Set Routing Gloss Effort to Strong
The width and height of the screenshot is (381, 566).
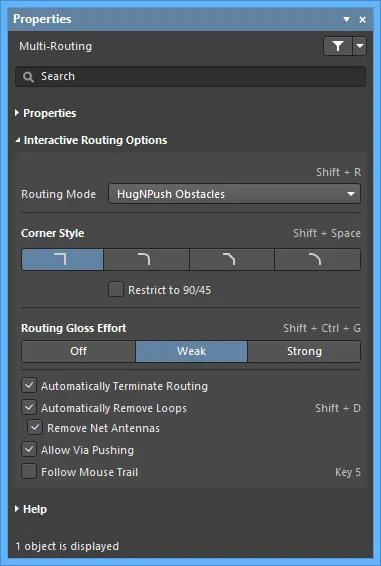(x=304, y=351)
